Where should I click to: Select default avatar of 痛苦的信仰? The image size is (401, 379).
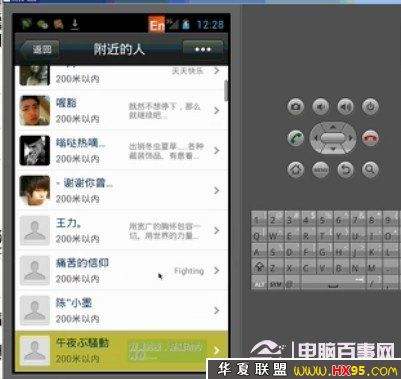(x=35, y=270)
